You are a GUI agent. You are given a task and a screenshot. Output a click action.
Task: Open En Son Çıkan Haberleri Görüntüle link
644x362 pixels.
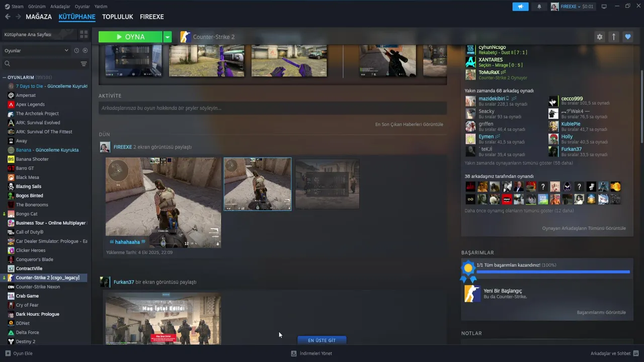point(409,124)
